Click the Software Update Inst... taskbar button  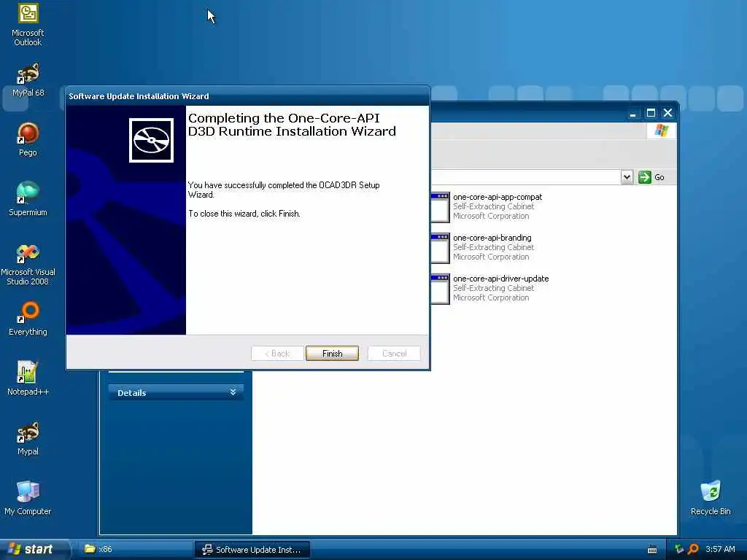click(x=252, y=549)
